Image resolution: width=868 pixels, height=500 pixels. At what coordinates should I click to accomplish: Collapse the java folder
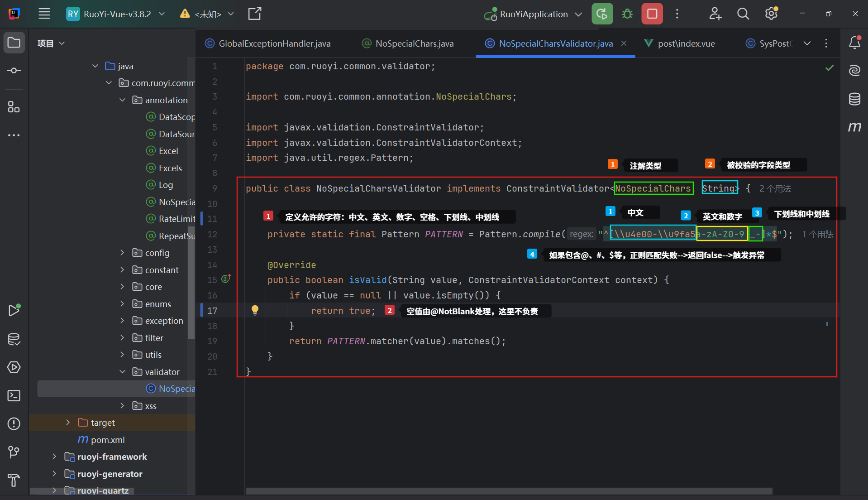coord(95,66)
